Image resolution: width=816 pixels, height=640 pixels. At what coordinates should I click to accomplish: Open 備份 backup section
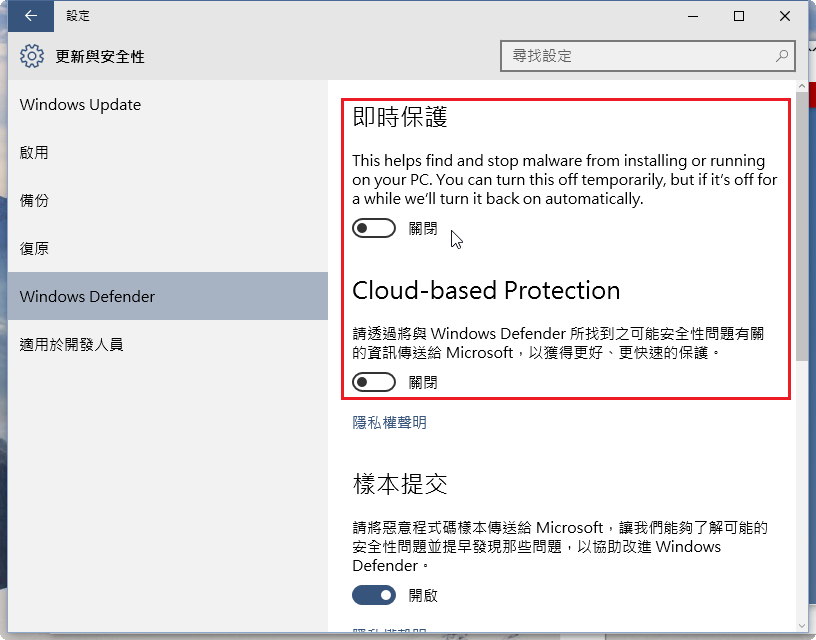pos(168,200)
